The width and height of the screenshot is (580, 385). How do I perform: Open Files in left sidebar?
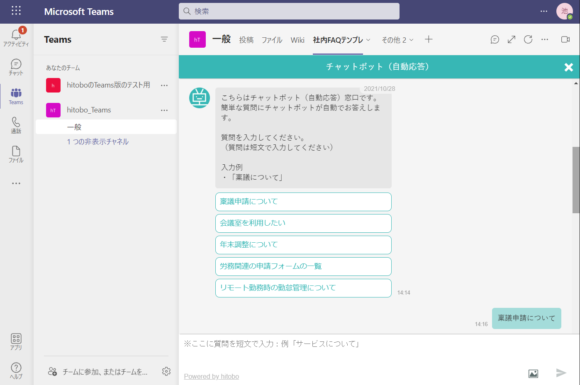pyautogui.click(x=16, y=154)
